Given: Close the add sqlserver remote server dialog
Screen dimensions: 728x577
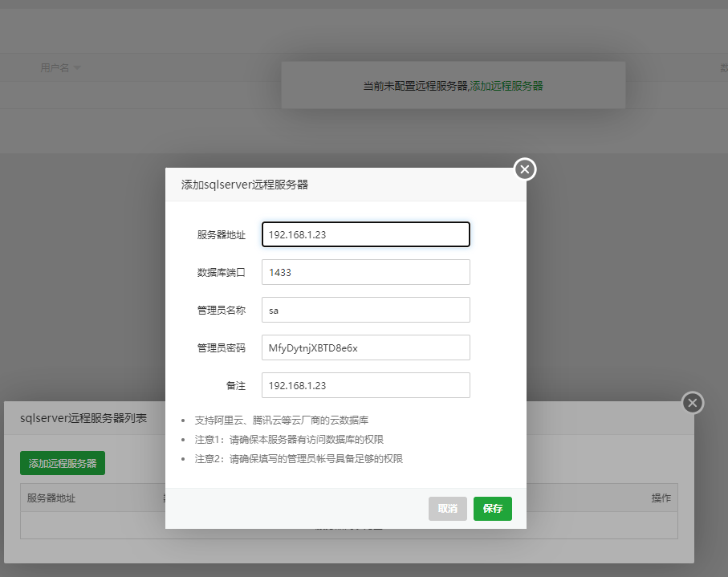Looking at the screenshot, I should tap(525, 169).
